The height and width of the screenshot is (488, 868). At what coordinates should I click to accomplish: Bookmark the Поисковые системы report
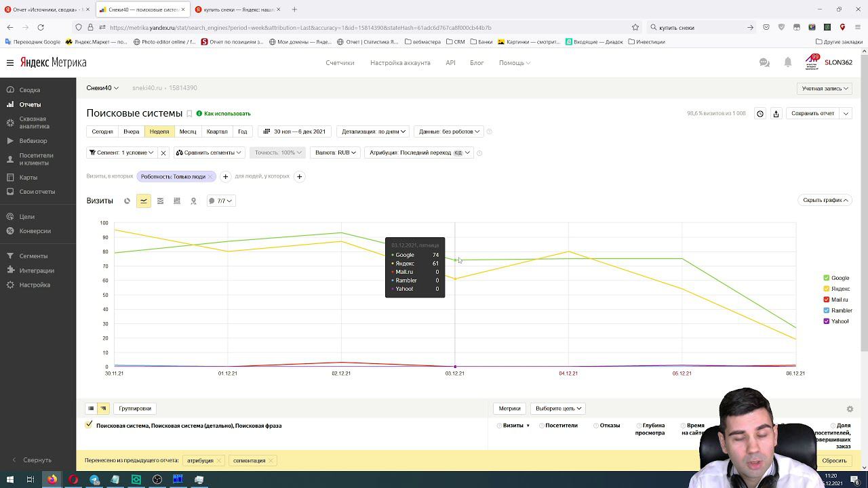point(189,114)
